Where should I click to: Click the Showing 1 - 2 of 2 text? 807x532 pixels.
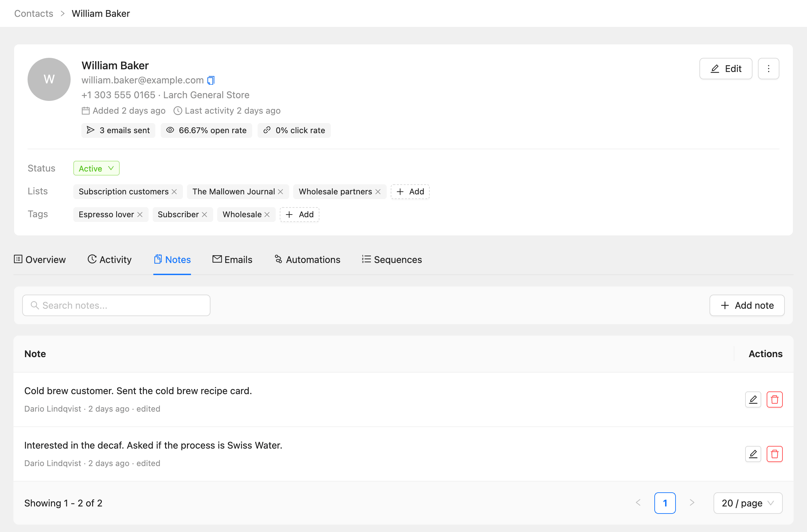coord(64,503)
